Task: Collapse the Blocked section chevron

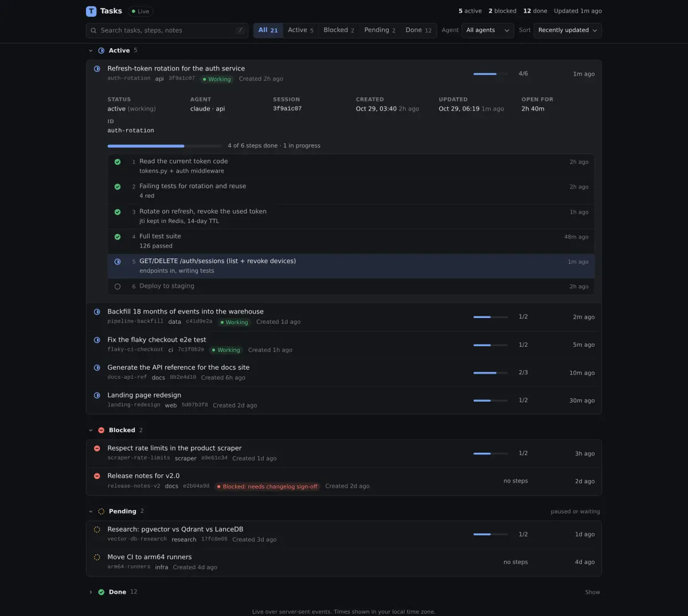Action: click(x=91, y=430)
